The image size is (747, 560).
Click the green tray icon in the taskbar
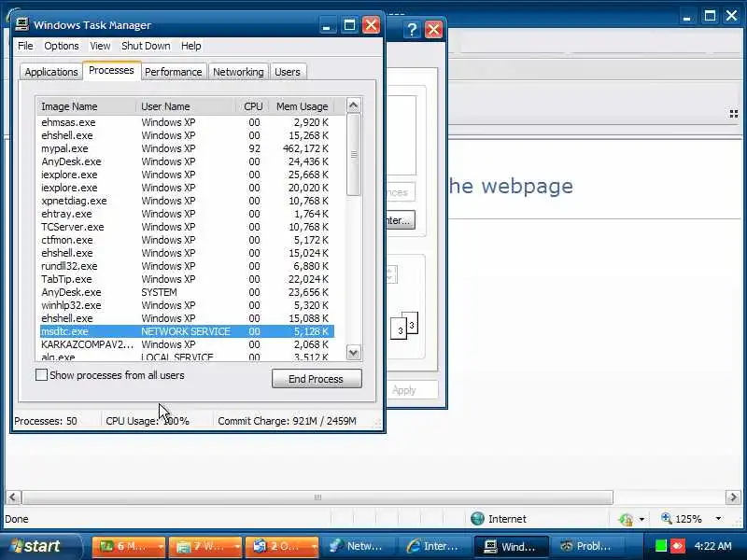[660, 546]
